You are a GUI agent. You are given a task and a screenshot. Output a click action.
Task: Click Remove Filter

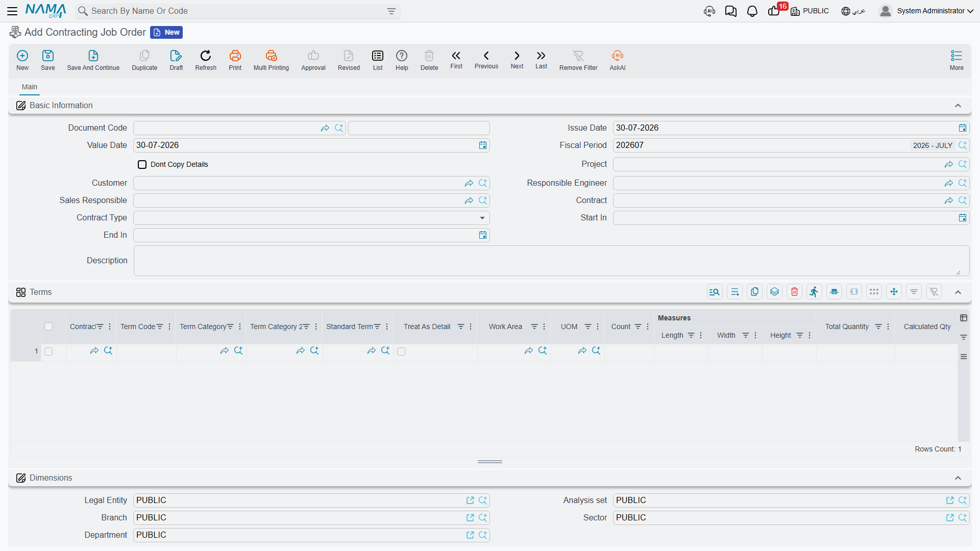(x=578, y=60)
